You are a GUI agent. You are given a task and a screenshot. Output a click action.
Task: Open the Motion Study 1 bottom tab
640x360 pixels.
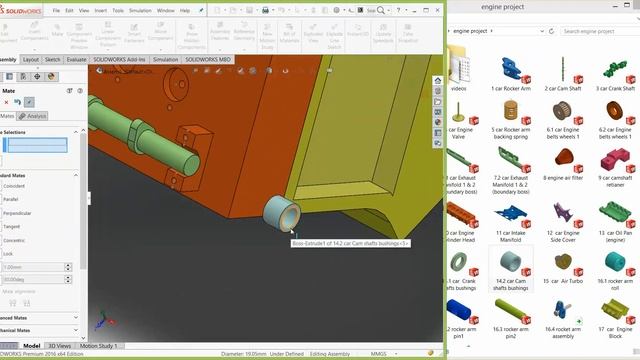pyautogui.click(x=98, y=346)
